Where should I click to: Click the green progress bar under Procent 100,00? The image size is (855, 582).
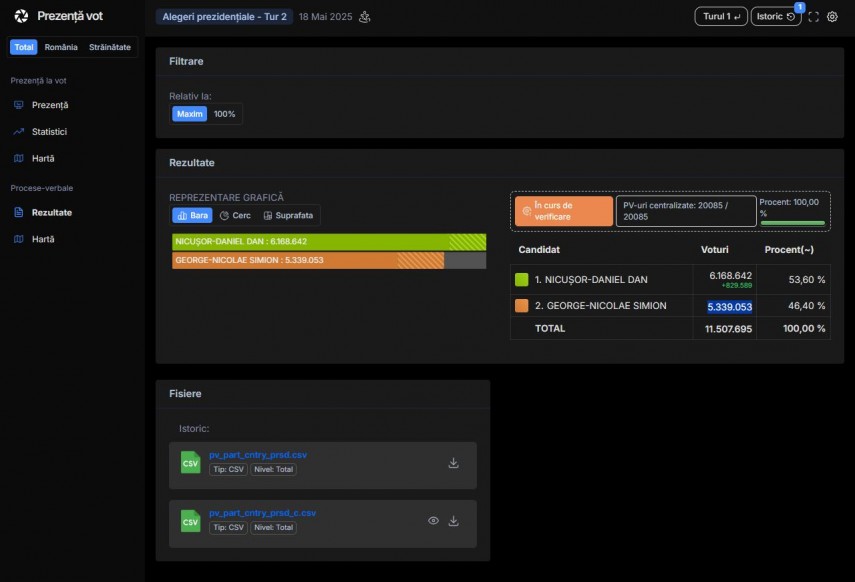coord(792,223)
